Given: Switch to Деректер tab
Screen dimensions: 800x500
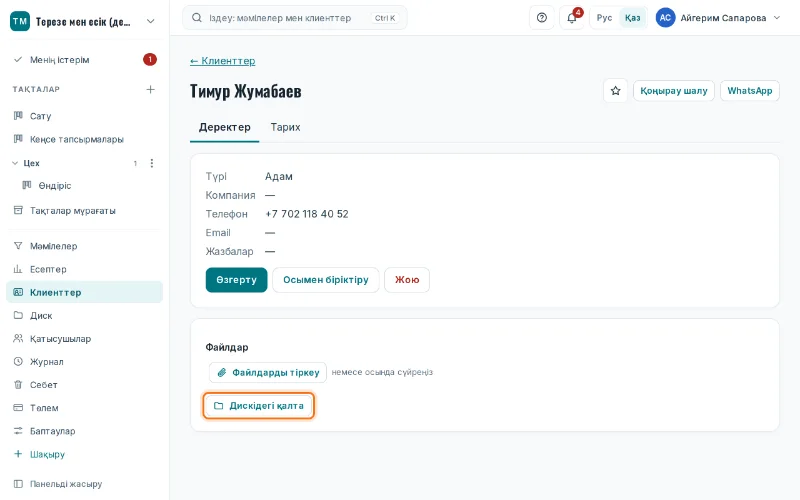Looking at the screenshot, I should pyautogui.click(x=224, y=128).
